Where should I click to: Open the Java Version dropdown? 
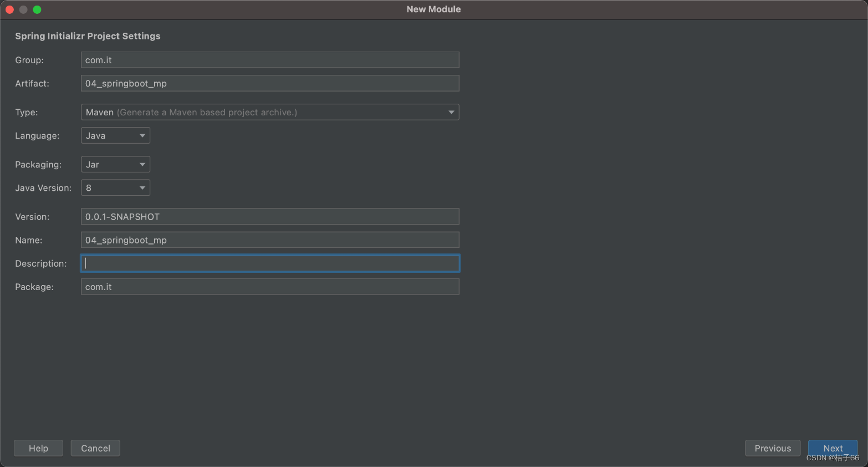[x=115, y=187]
